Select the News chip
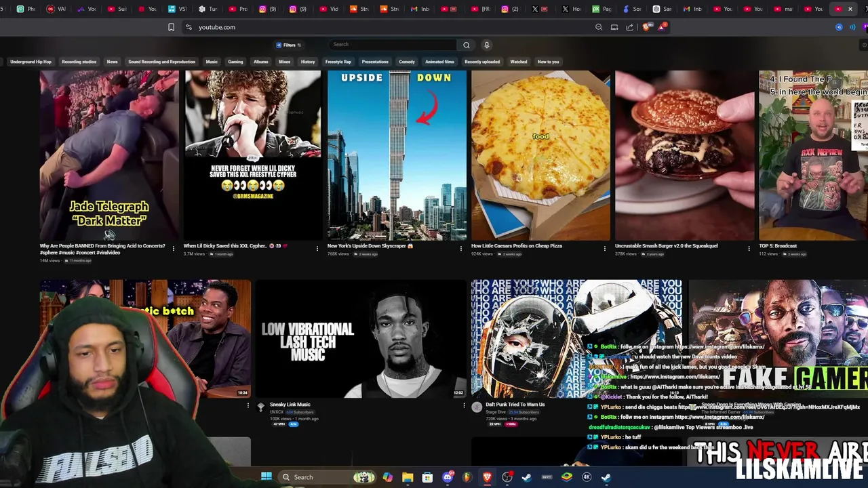This screenshot has height=488, width=868. 112,62
